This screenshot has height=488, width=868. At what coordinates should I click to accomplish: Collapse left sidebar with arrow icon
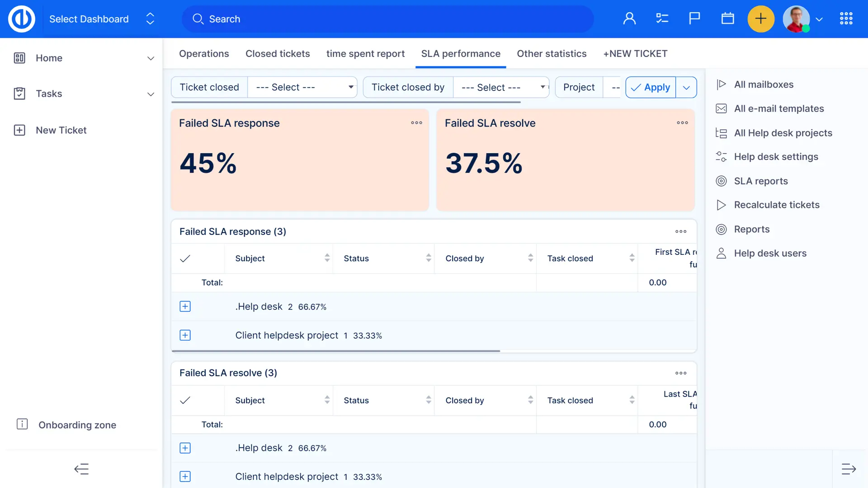tap(81, 469)
